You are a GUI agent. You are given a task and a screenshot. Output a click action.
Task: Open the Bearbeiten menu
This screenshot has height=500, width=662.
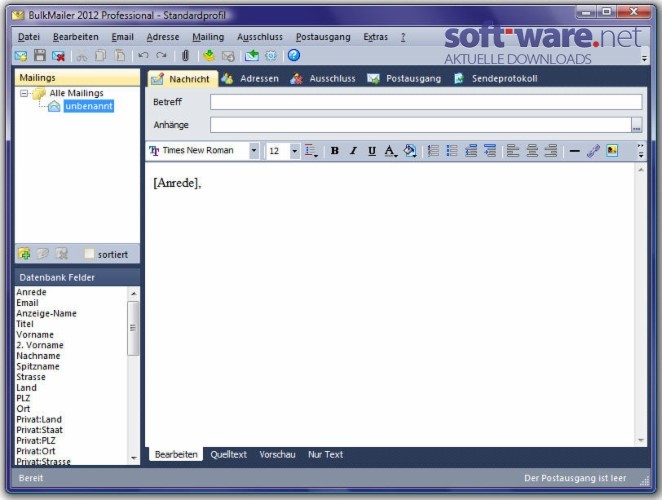[76, 37]
